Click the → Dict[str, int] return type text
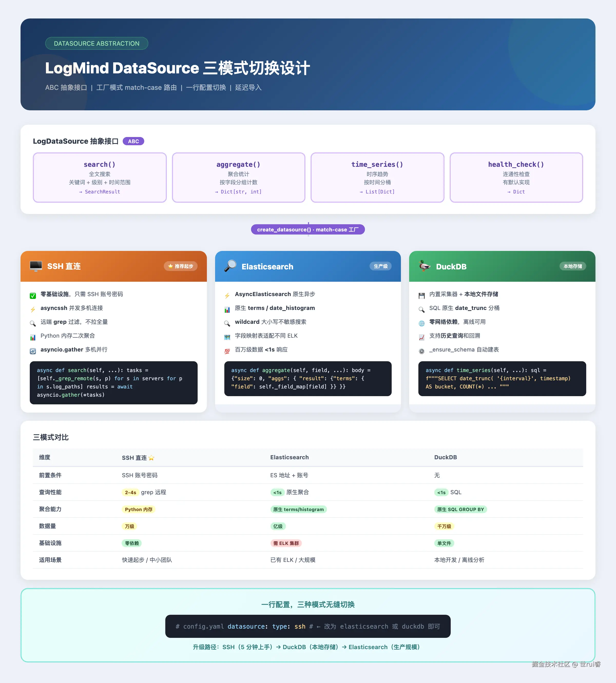 tap(238, 192)
